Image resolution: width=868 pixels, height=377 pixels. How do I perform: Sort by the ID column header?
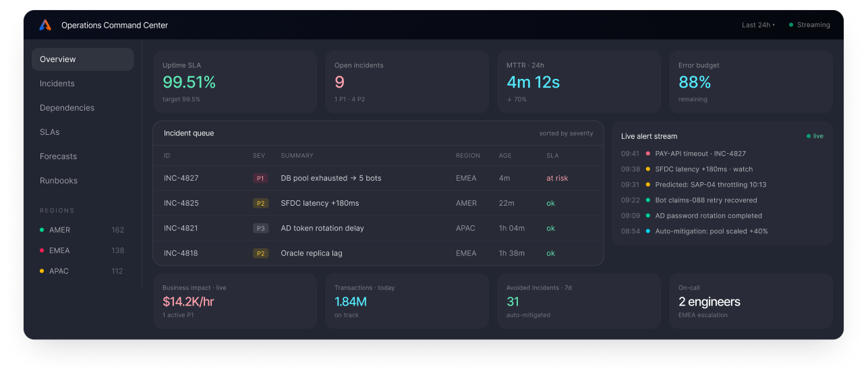point(167,156)
